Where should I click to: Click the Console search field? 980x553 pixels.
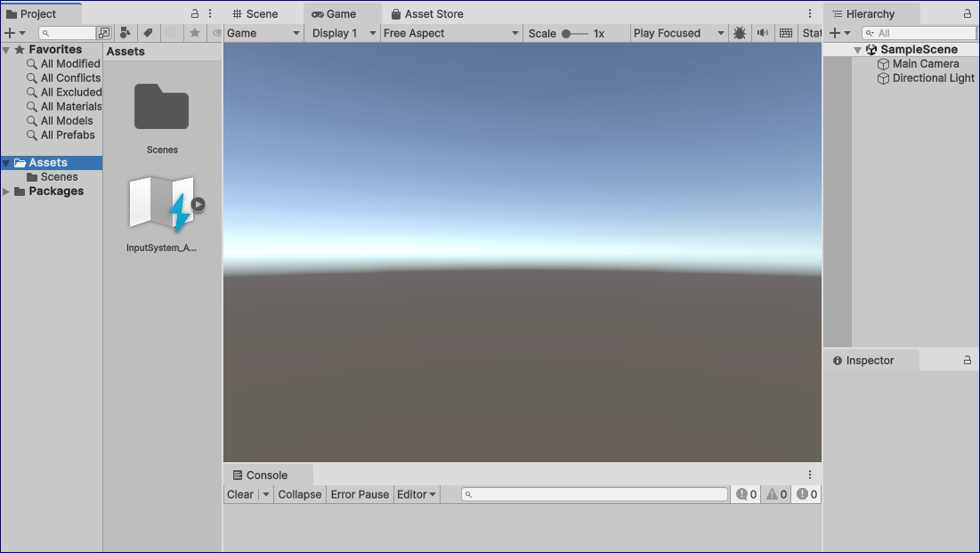tap(595, 494)
